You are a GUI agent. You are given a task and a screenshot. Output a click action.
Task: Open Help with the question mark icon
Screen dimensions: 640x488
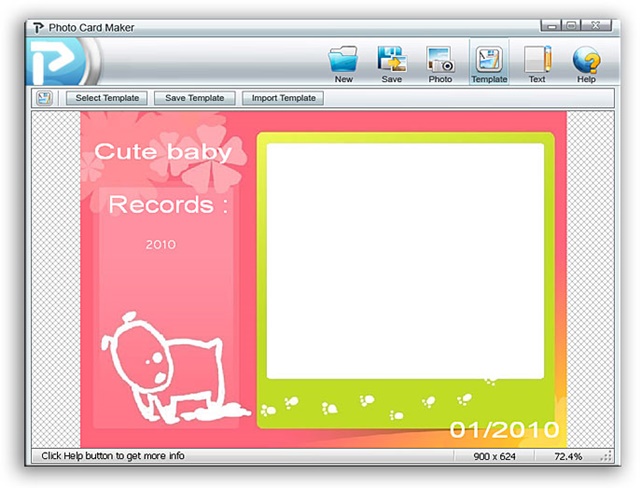pos(586,60)
